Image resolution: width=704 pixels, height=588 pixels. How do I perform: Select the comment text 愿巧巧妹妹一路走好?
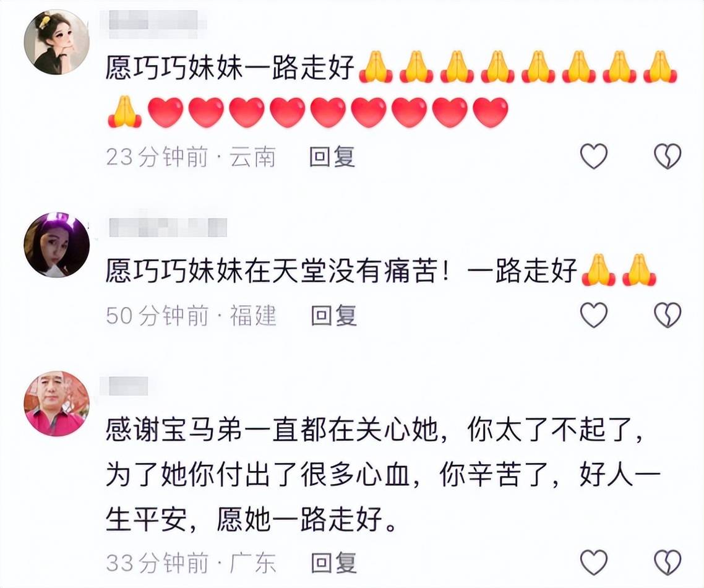click(230, 68)
